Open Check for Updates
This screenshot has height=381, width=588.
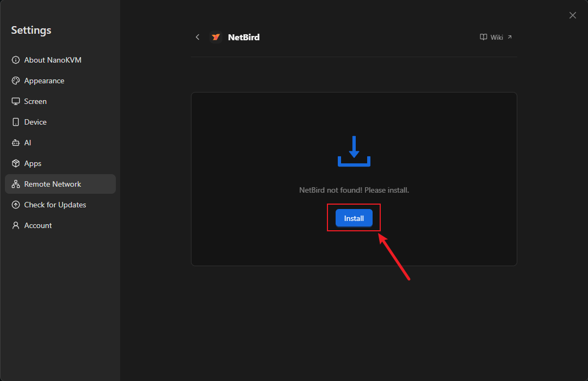tap(60, 205)
